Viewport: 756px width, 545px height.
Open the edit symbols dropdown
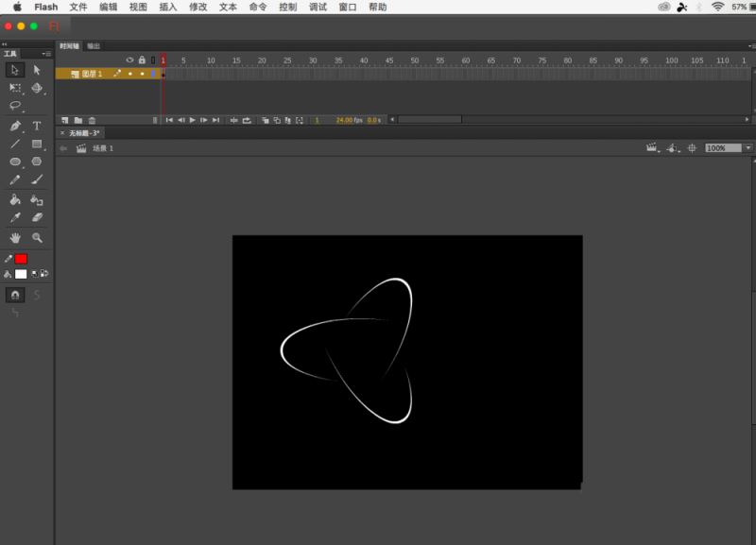click(x=673, y=148)
